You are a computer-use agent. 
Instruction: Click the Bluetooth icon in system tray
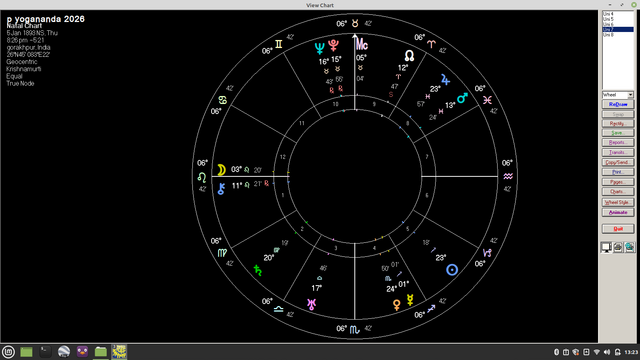556,352
